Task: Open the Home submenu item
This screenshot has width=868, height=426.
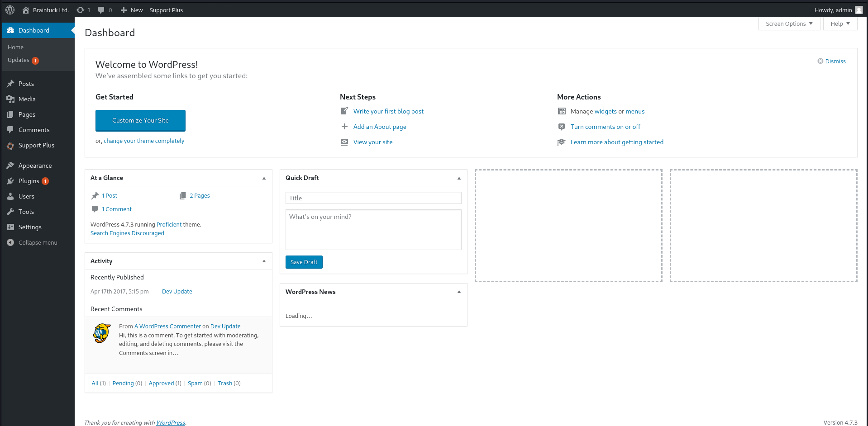Action: click(x=15, y=47)
